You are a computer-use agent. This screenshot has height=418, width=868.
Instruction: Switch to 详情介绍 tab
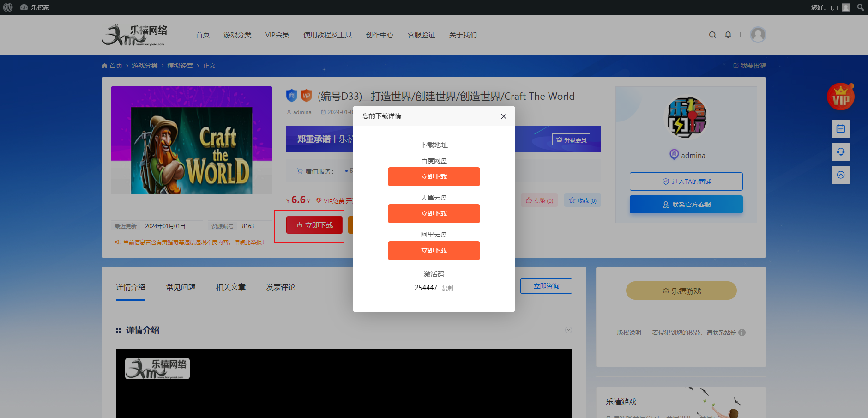(x=131, y=287)
